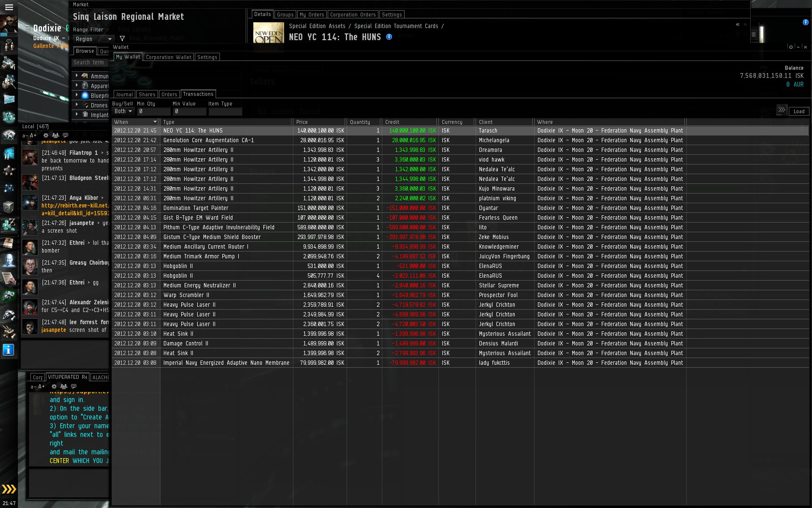Click the white android face Neocom icon
Screen dimensions: 812x508
[x=9, y=260]
